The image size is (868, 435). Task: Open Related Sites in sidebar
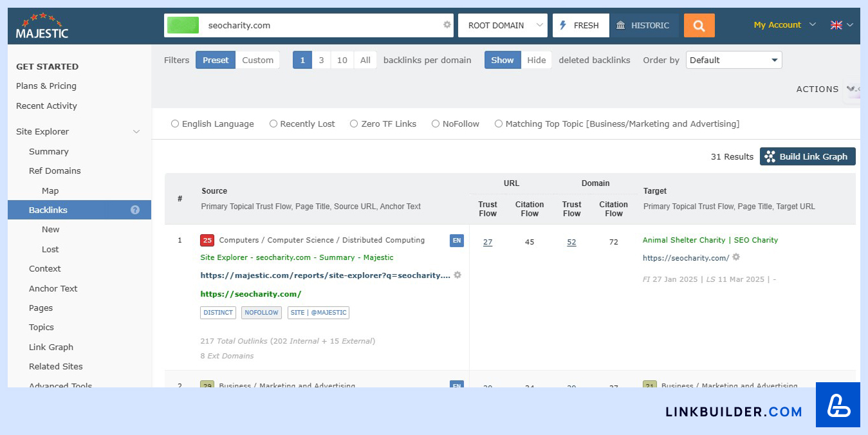(56, 366)
